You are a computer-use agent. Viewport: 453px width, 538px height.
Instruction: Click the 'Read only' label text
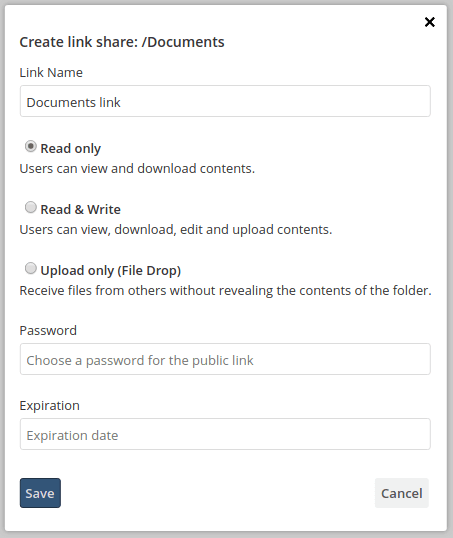pyautogui.click(x=71, y=149)
